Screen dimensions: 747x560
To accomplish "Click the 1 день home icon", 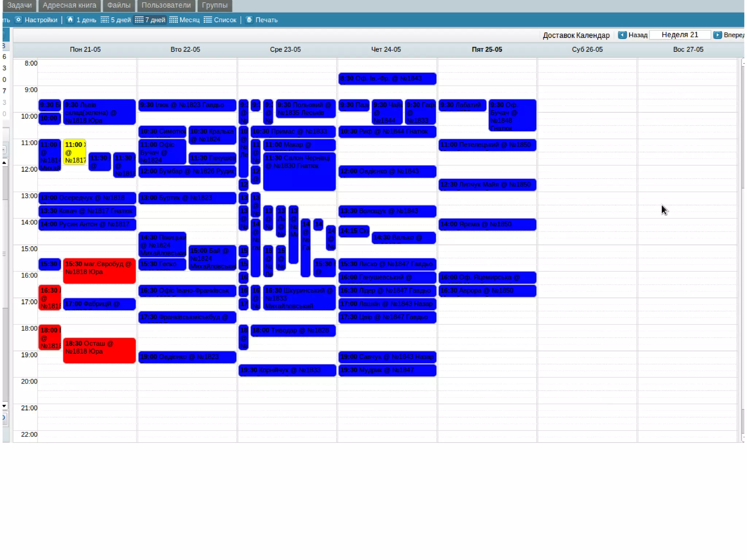I will click(70, 20).
